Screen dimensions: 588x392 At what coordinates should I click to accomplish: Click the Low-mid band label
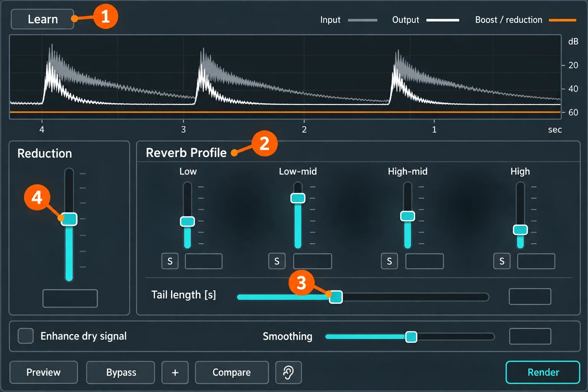(x=298, y=171)
